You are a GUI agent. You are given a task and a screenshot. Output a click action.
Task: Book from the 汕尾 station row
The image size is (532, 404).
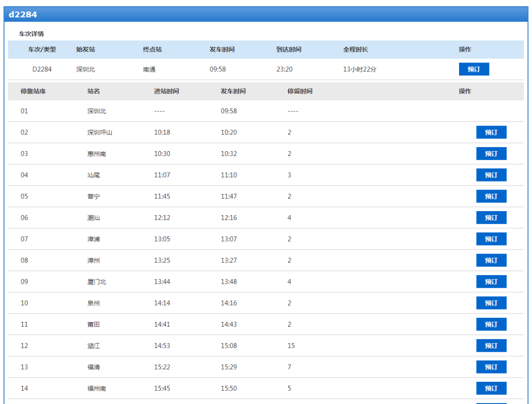[491, 175]
